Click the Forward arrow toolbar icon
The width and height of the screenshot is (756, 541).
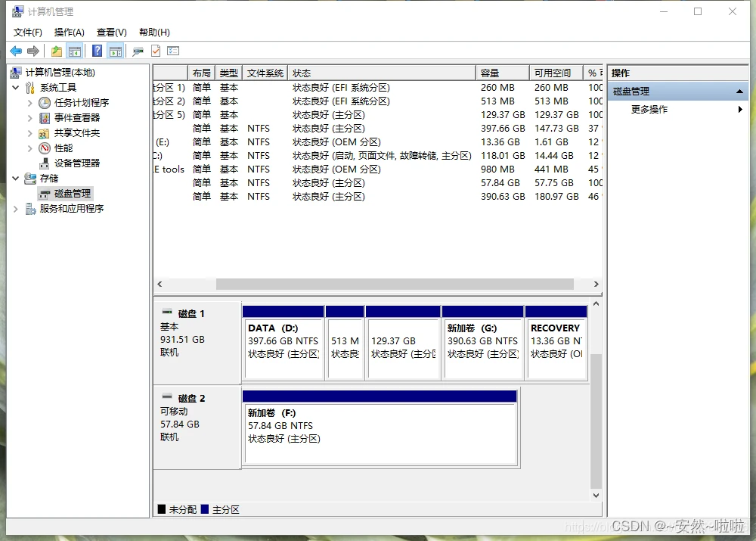point(33,51)
